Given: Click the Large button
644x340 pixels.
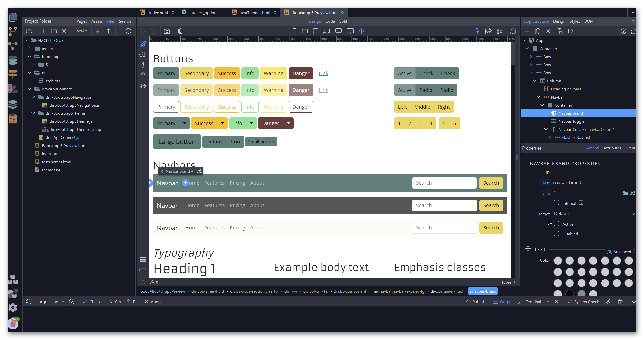Looking at the screenshot, I should (177, 141).
